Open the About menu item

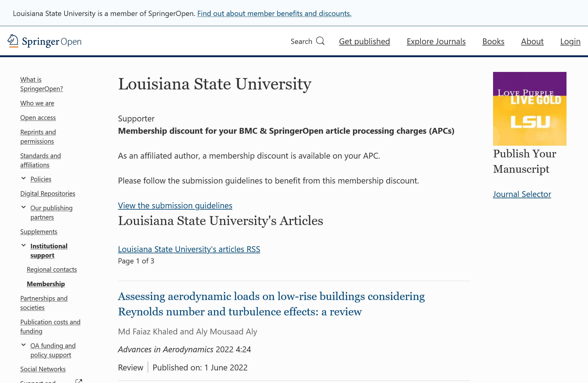[532, 41]
